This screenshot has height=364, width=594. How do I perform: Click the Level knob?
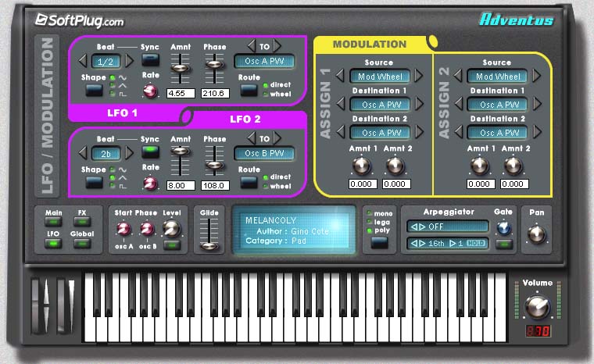click(x=171, y=227)
